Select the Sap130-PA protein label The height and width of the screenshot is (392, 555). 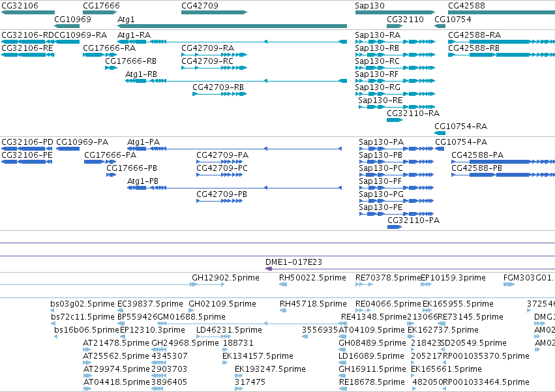[382, 142]
